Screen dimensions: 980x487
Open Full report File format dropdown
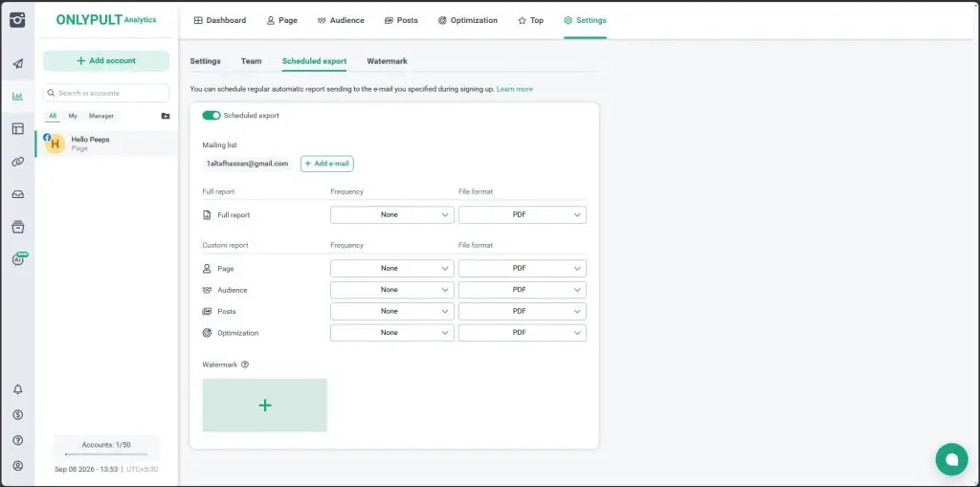(x=522, y=214)
